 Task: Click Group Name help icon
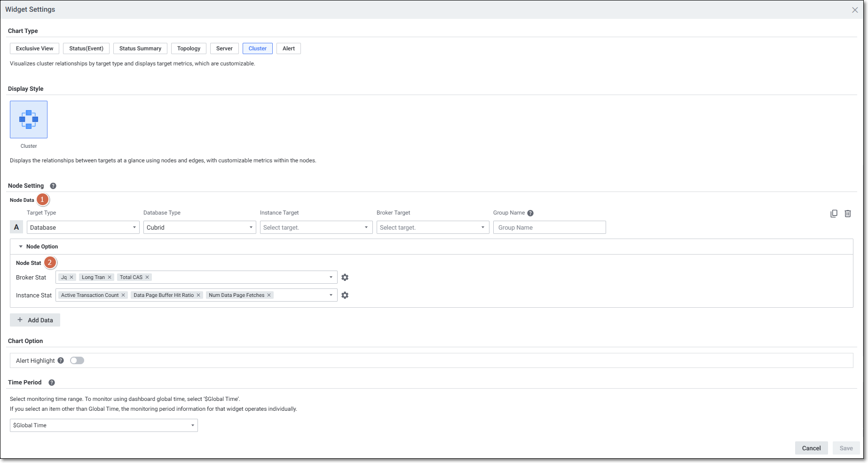point(530,213)
